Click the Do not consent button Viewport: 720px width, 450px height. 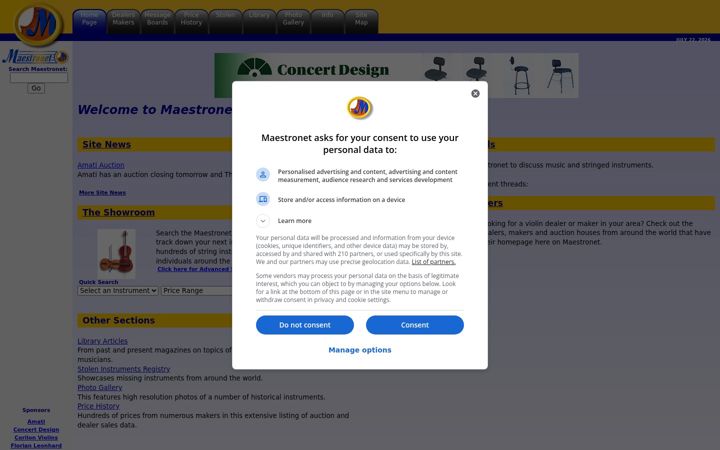point(305,325)
